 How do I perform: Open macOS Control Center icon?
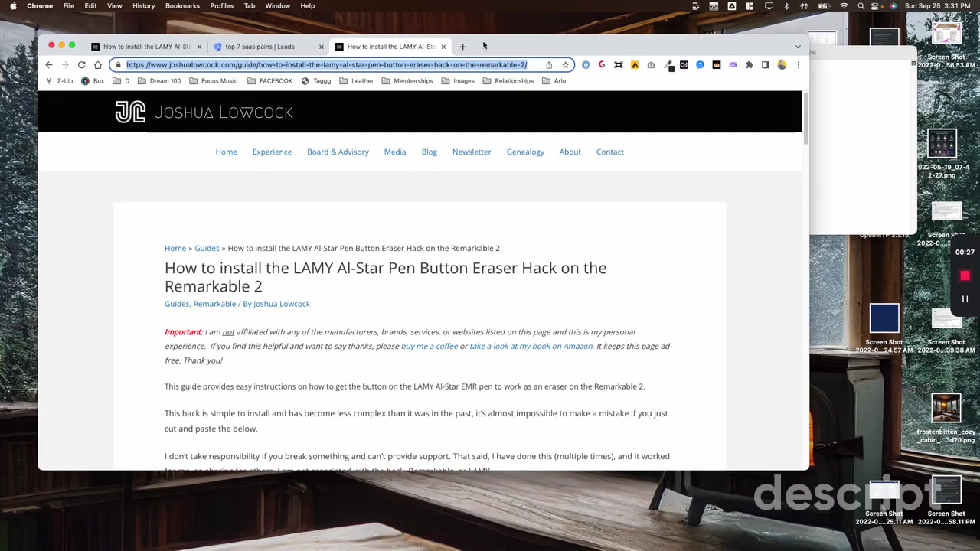tap(877, 6)
